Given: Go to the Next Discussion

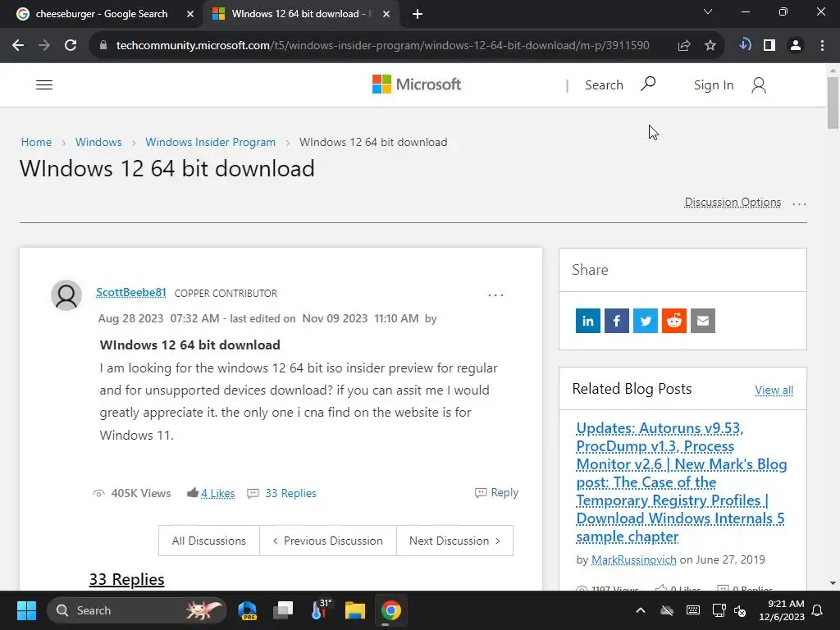Looking at the screenshot, I should [454, 541].
